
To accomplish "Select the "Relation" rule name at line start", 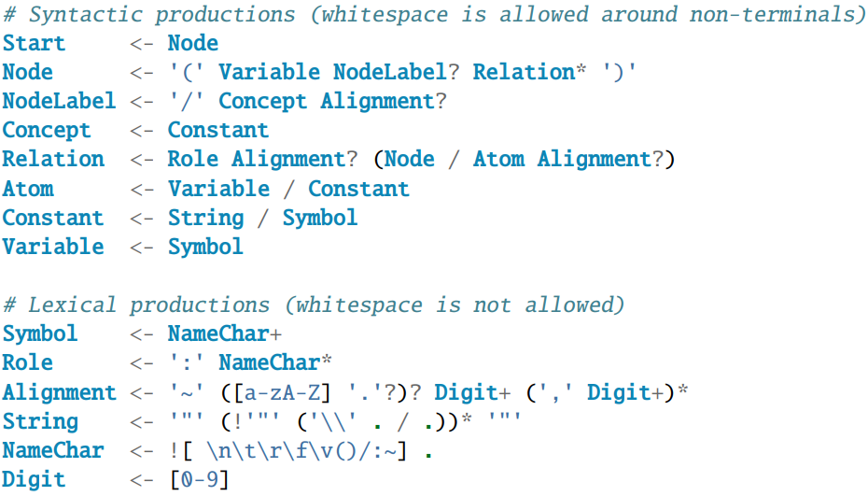I will coord(53,160).
